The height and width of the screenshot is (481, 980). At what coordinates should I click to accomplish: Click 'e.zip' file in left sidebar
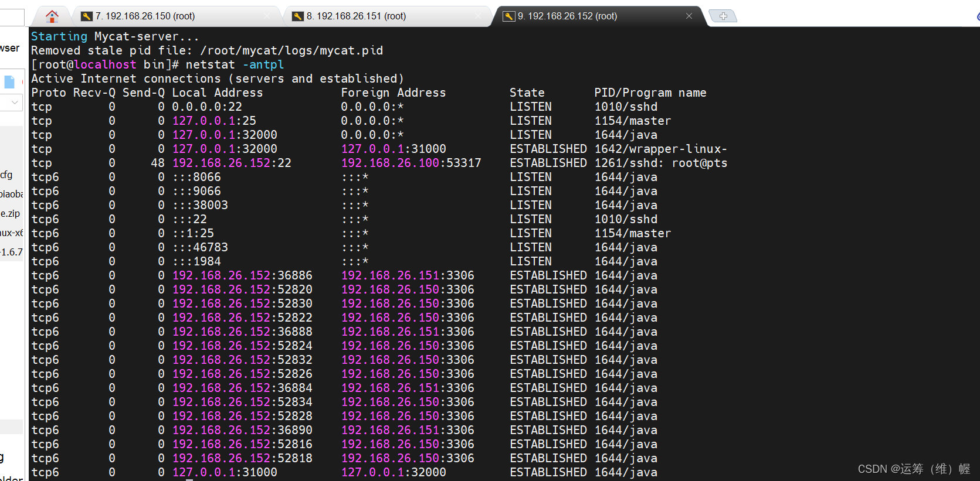(11, 214)
